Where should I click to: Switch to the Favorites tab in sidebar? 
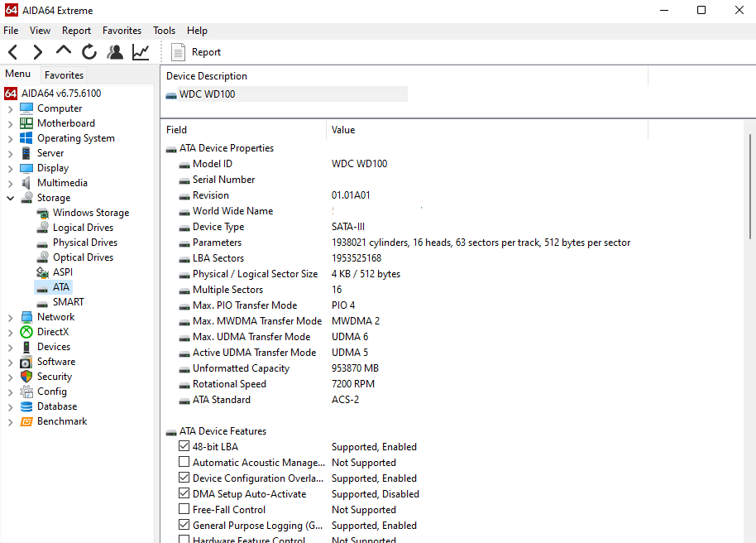click(65, 74)
